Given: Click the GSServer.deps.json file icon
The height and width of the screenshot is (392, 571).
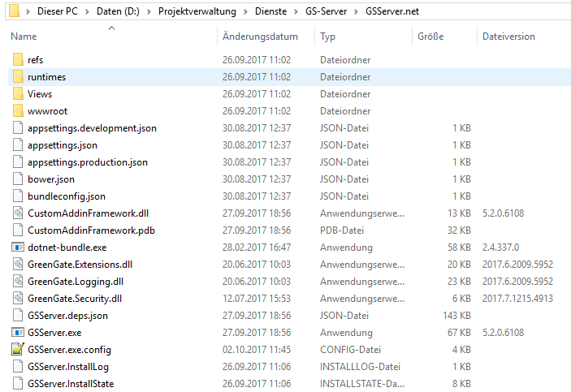Looking at the screenshot, I should pos(18,315).
